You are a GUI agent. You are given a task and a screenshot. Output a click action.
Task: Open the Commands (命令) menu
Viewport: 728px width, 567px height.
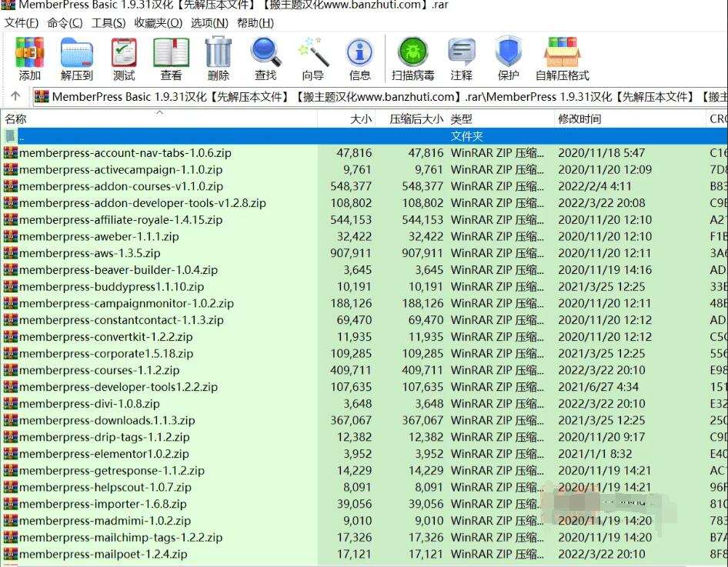[65, 23]
